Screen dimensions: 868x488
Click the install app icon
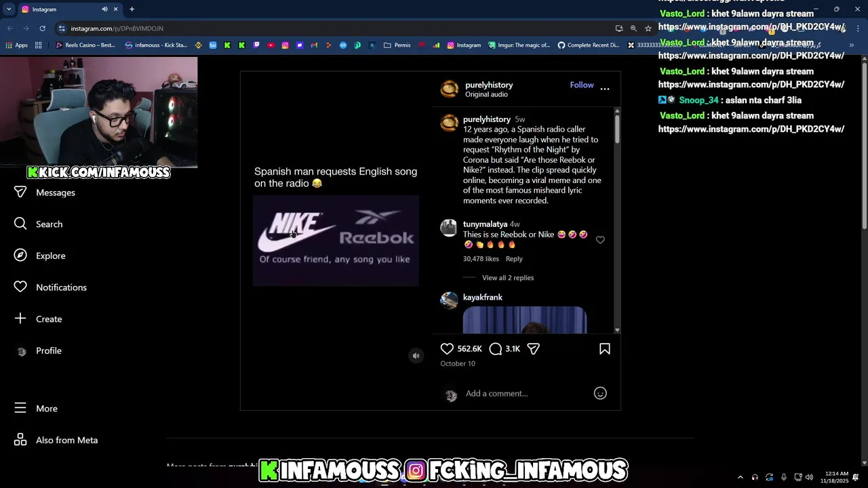coord(619,28)
